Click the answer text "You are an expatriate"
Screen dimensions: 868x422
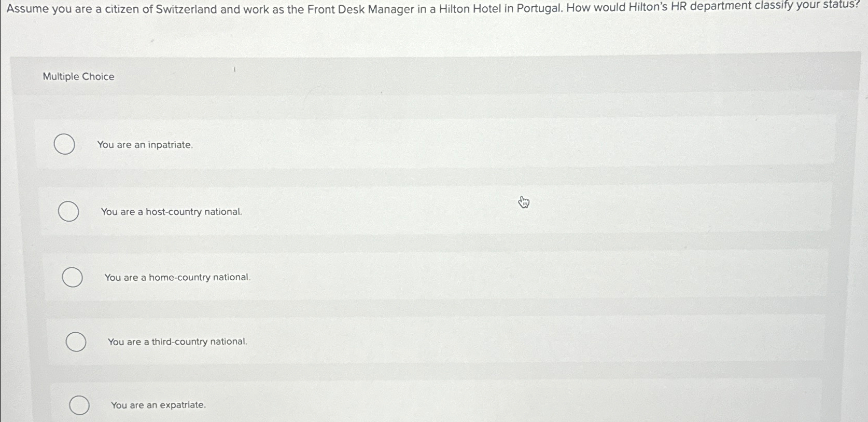coord(158,405)
